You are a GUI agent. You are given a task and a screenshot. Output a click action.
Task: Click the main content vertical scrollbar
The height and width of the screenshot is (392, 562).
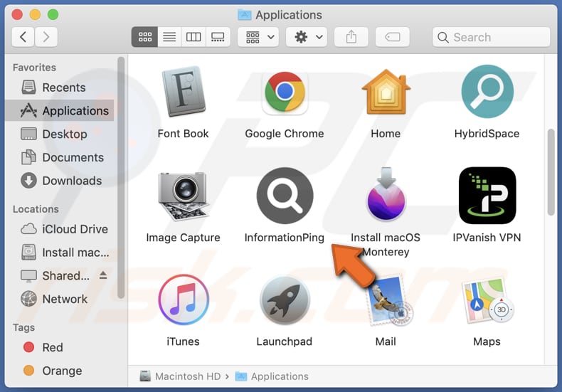pos(551,172)
